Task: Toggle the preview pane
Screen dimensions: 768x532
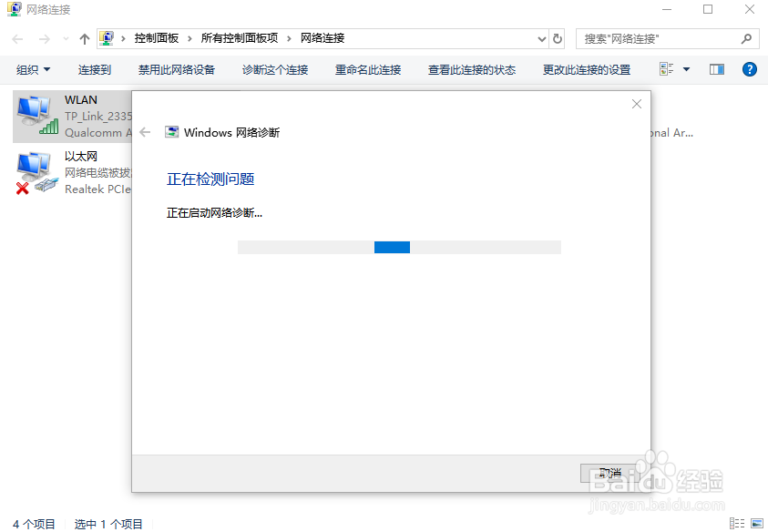Action: click(716, 69)
